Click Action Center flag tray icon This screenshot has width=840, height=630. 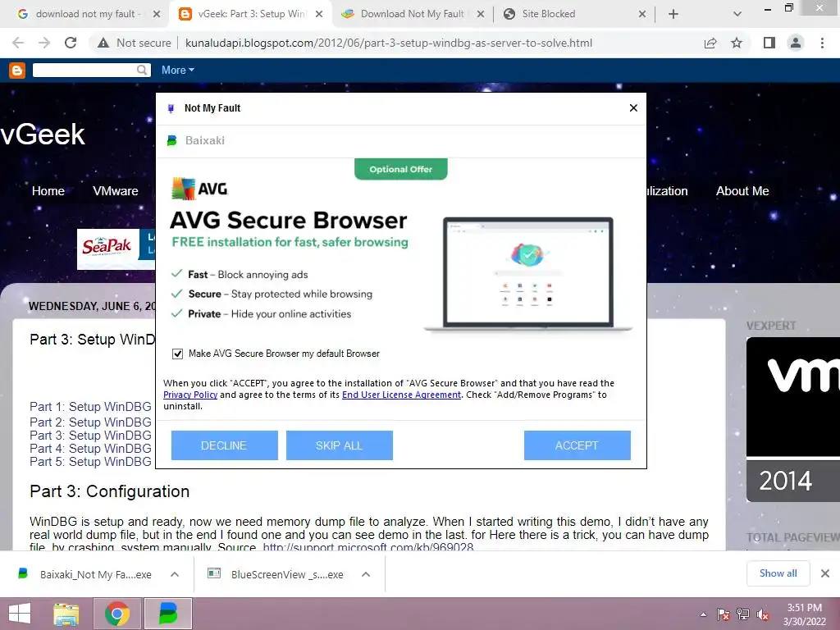tap(723, 614)
